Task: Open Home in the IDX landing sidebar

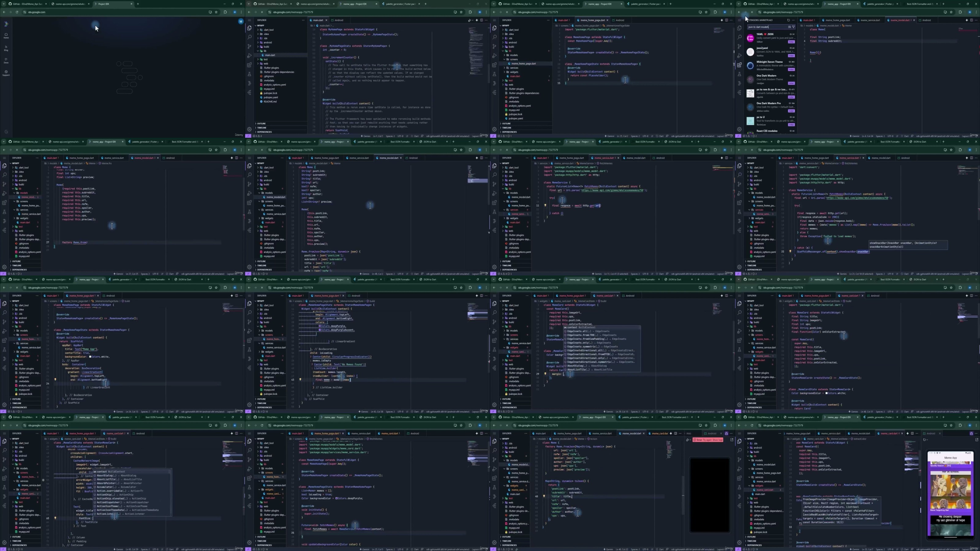Action: [x=6, y=36]
